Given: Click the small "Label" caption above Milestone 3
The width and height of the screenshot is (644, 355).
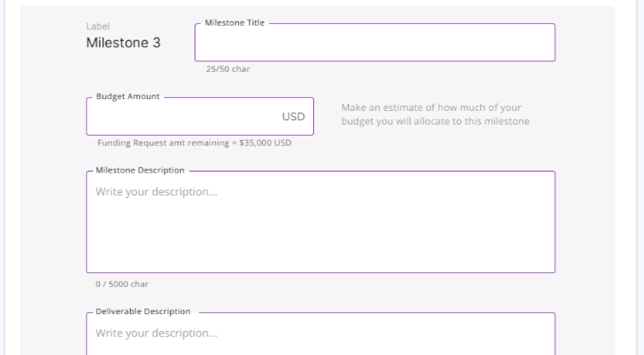Looking at the screenshot, I should coord(98,26).
